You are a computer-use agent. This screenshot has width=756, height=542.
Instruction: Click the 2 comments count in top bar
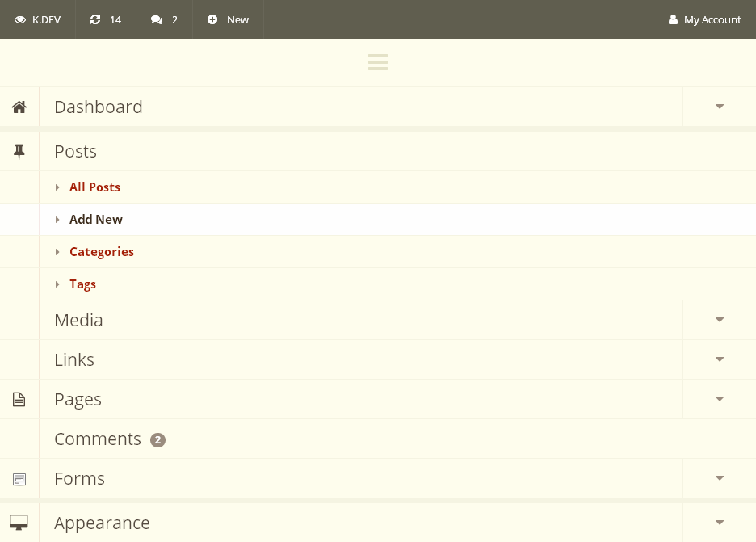[x=174, y=19]
